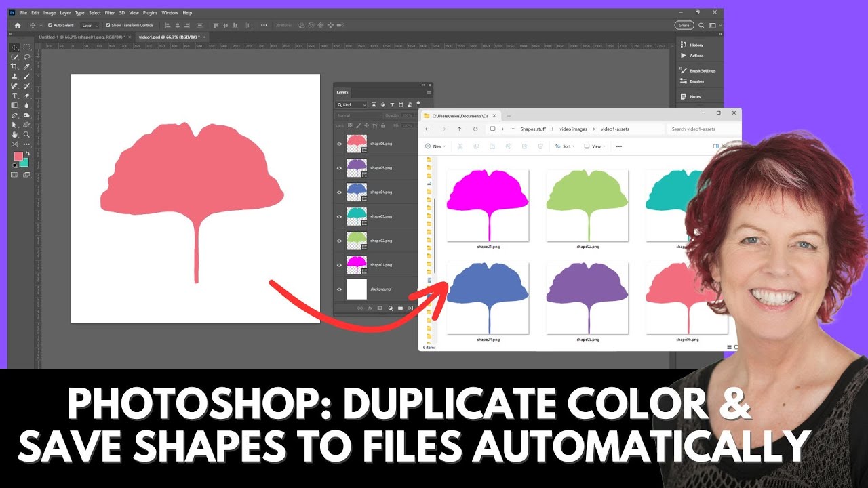Hide the shape03.png layer
868x488 pixels.
(x=339, y=216)
